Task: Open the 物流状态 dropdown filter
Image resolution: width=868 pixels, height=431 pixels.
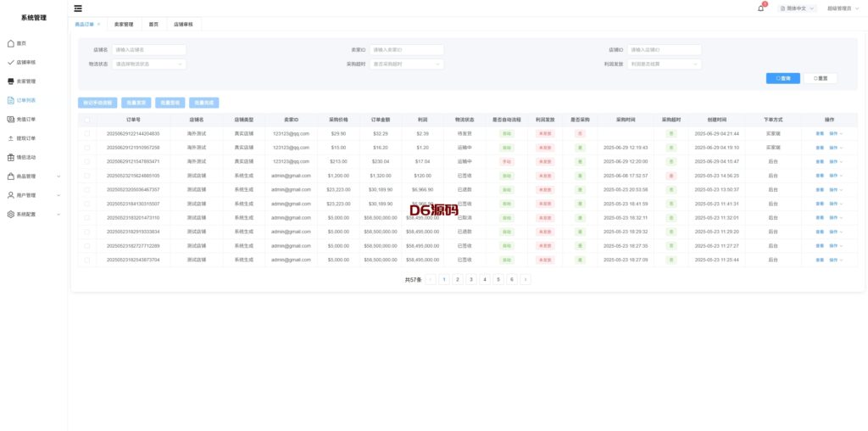Action: pos(148,64)
